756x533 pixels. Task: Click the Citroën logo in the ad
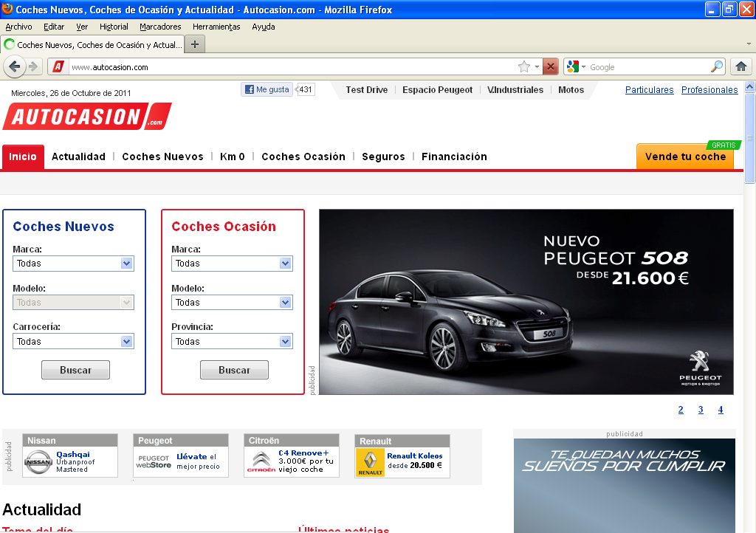tap(261, 461)
